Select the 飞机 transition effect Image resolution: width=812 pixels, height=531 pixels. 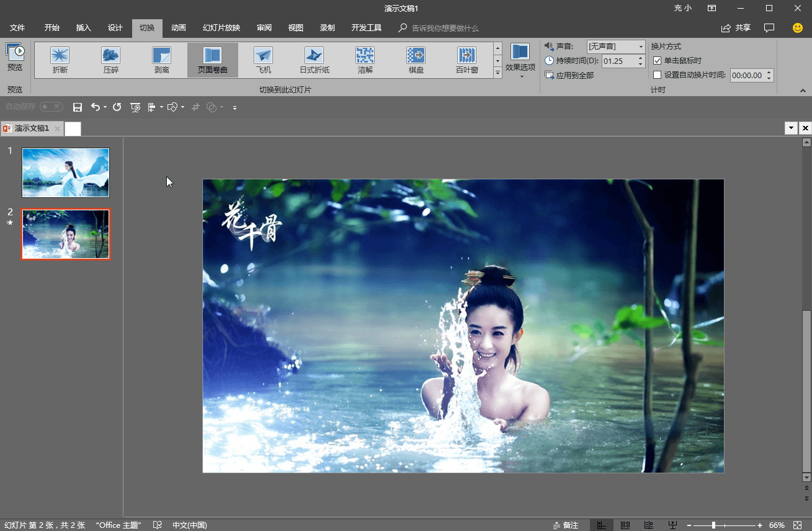264,60
